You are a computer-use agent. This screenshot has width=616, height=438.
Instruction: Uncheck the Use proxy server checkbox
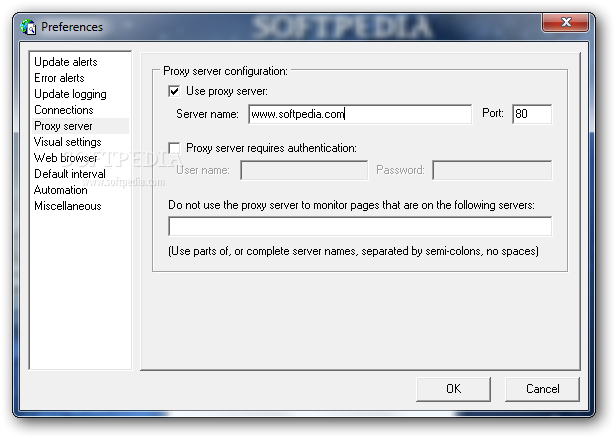174,91
